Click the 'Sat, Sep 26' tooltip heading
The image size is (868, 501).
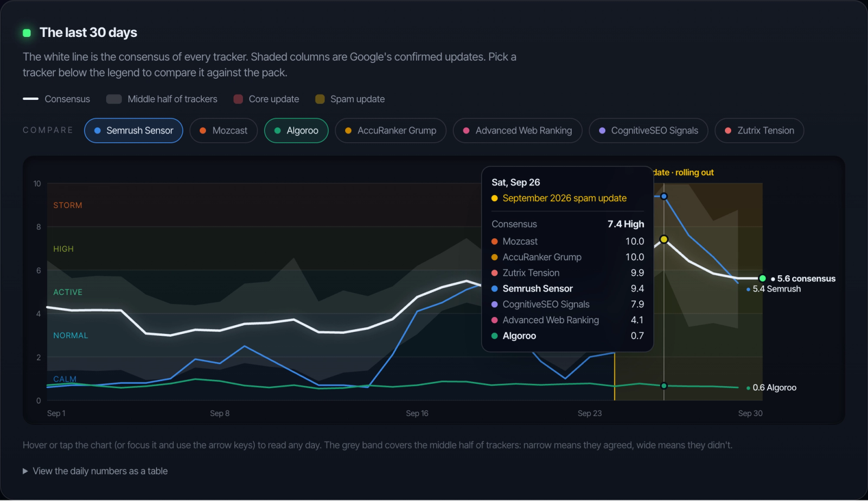[516, 182]
